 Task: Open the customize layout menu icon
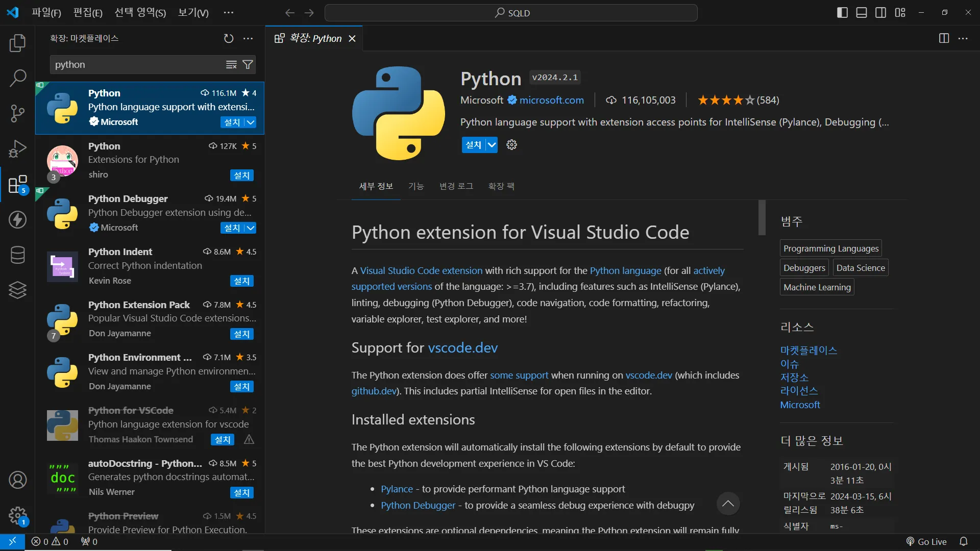tap(900, 13)
